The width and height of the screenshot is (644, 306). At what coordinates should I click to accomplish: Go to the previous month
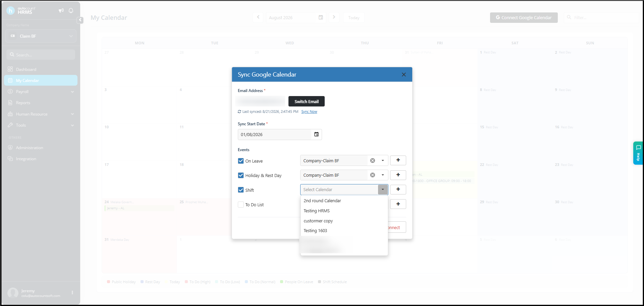(x=258, y=17)
